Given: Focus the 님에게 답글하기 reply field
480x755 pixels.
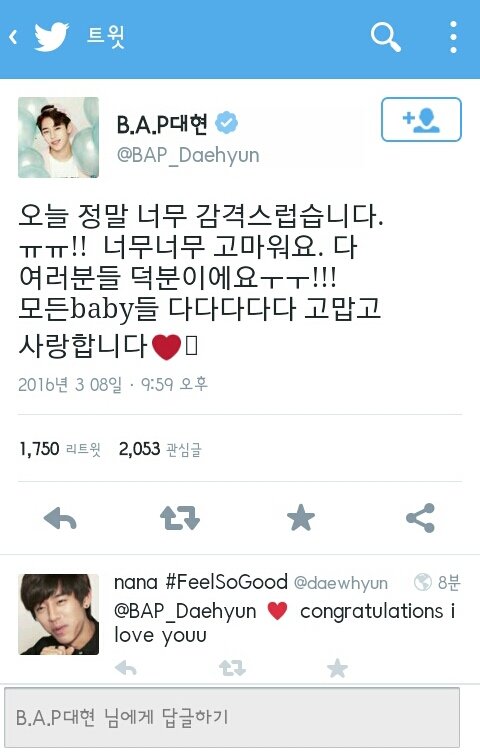Looking at the screenshot, I should pos(232,717).
